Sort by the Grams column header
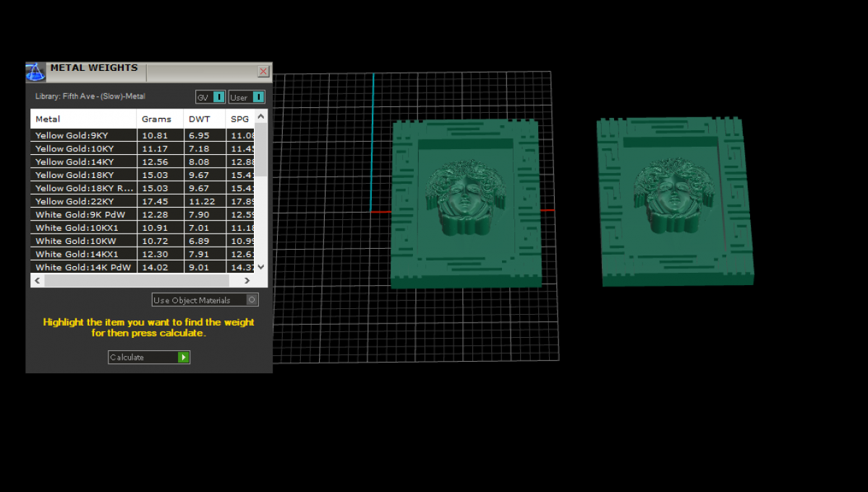Screen dimensions: 868x492 (x=159, y=119)
